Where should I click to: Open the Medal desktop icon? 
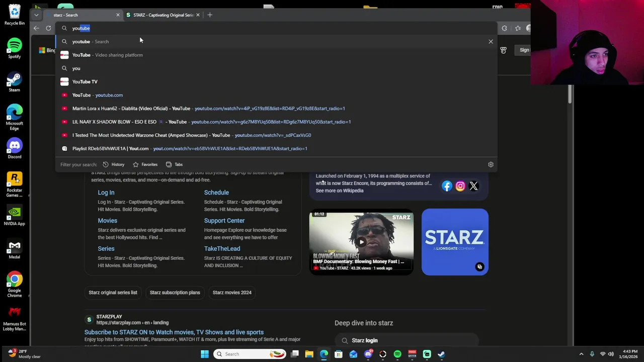(x=15, y=249)
